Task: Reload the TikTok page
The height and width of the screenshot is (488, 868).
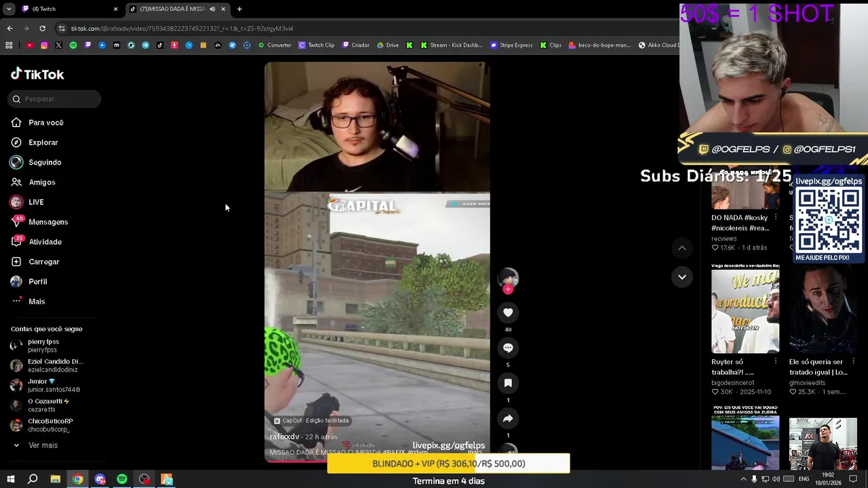Action: [42, 28]
